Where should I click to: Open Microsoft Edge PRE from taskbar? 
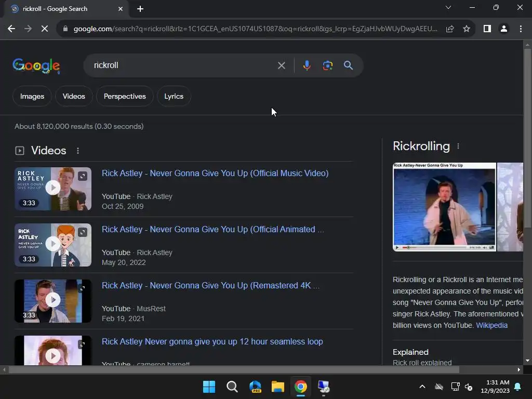click(255, 387)
